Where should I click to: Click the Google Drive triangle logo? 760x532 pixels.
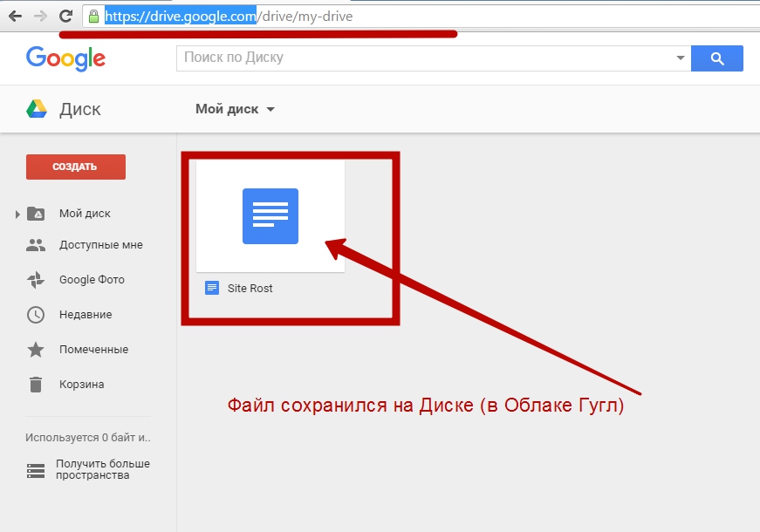37,109
